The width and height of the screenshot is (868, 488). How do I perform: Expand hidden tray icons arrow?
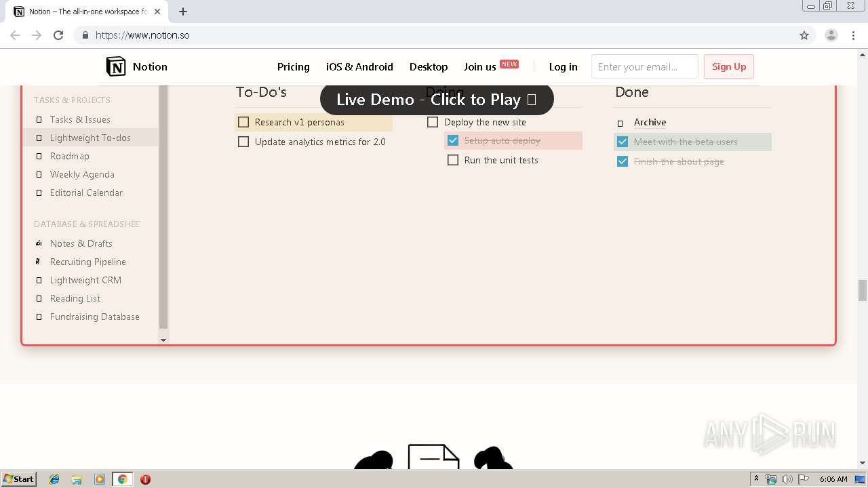[756, 479]
